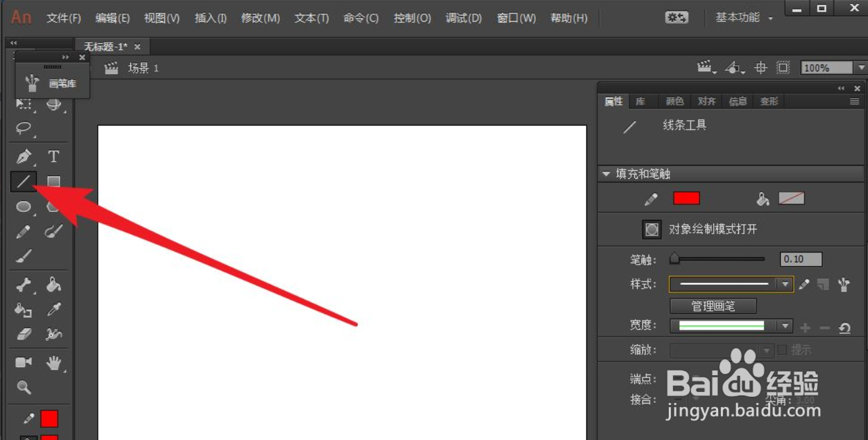Click the center stage icon
Image resolution: width=868 pixels, height=440 pixels.
click(x=761, y=67)
